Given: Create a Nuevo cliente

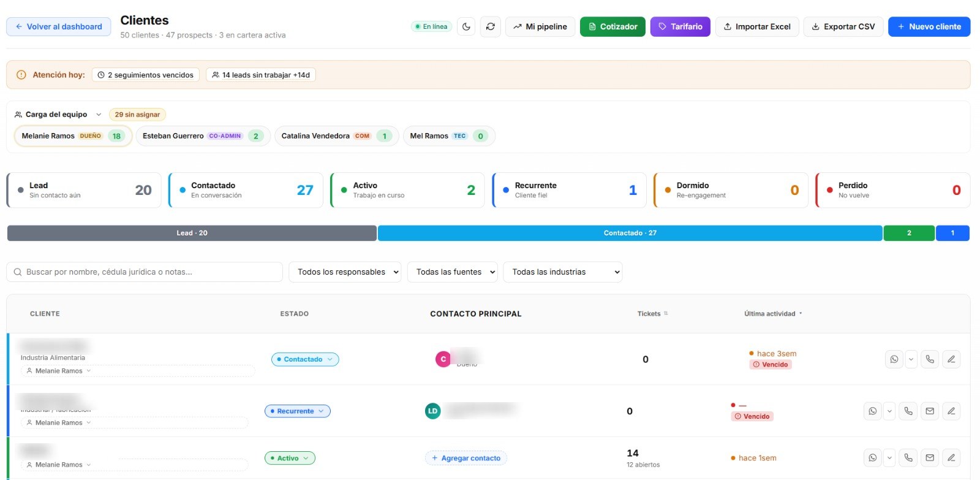Looking at the screenshot, I should click(929, 26).
